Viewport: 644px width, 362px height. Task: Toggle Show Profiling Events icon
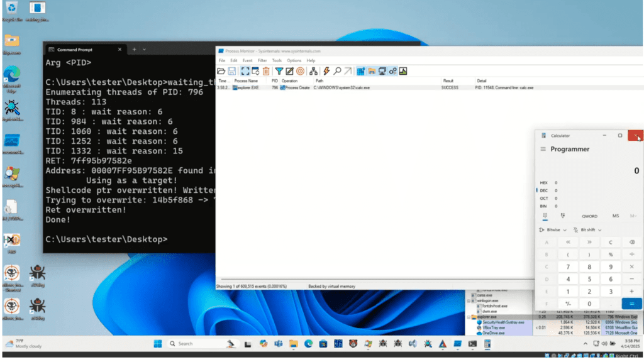coord(403,71)
